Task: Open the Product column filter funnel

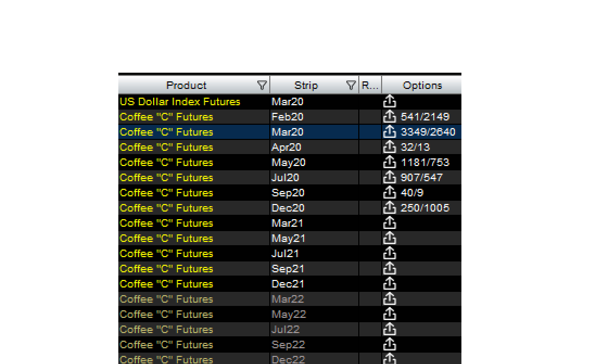Action: pyautogui.click(x=262, y=86)
